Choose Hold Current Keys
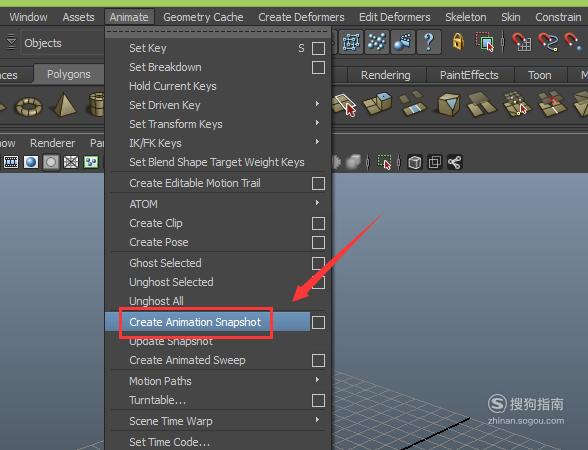Image resolution: width=588 pixels, height=450 pixels. point(172,86)
